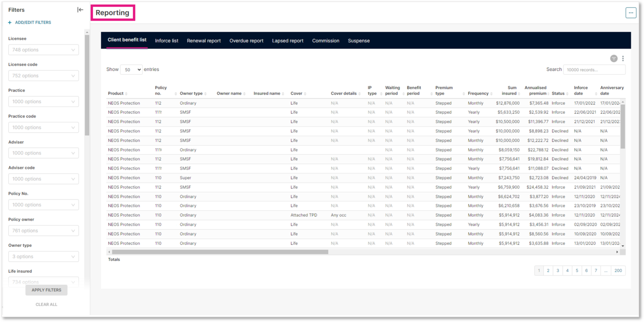Open the Show entries dropdown
Viewport: 644px width, 322px height.
pos(131,69)
